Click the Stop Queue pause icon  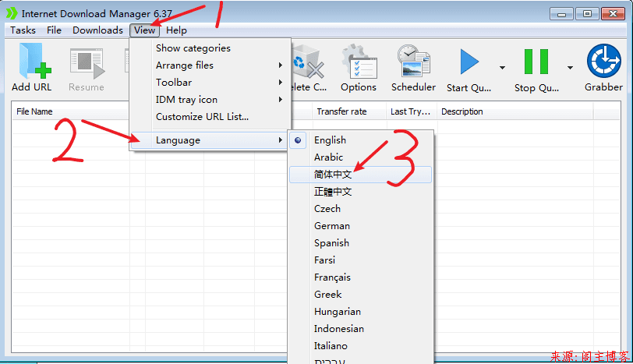click(536, 62)
